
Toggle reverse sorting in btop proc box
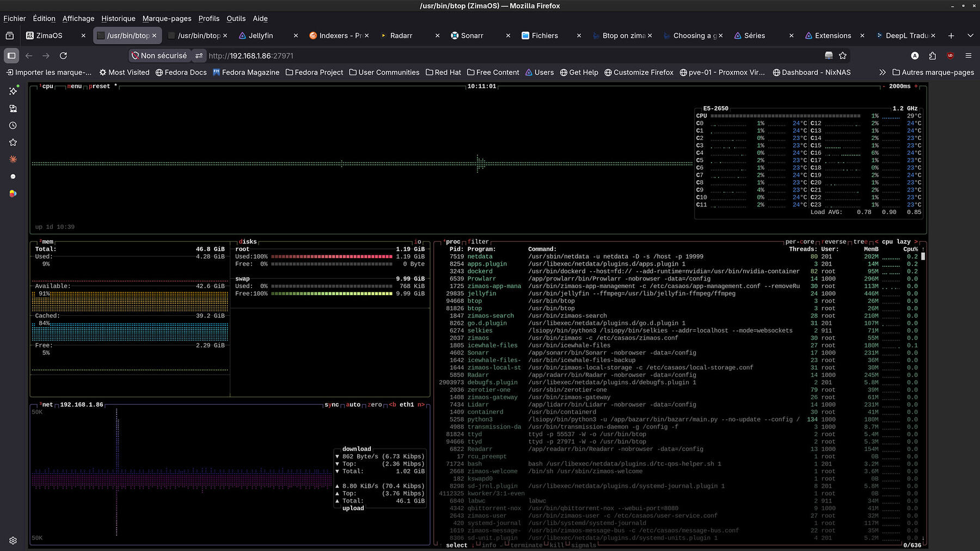tap(834, 242)
